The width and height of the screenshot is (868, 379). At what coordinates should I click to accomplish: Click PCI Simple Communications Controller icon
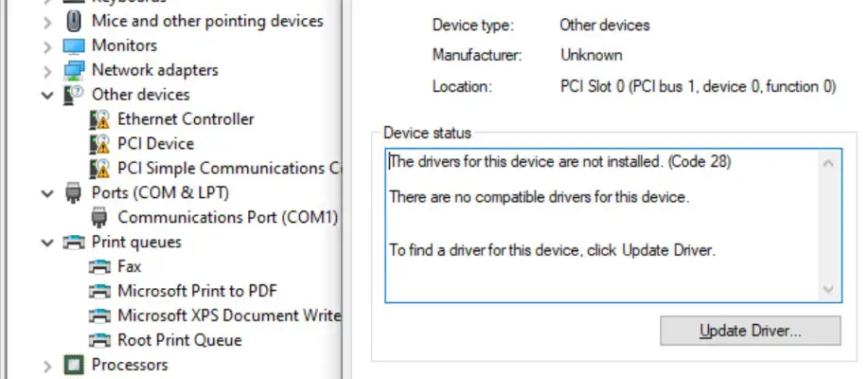point(98,169)
